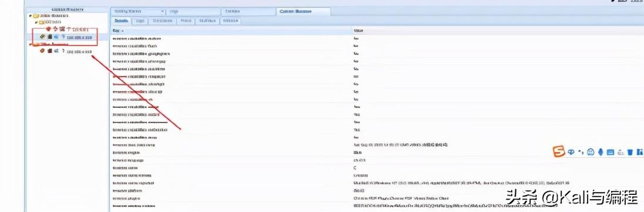Close the Getting Started tab
Image resolution: width=644 pixels, height=212 pixels.
(x=162, y=12)
